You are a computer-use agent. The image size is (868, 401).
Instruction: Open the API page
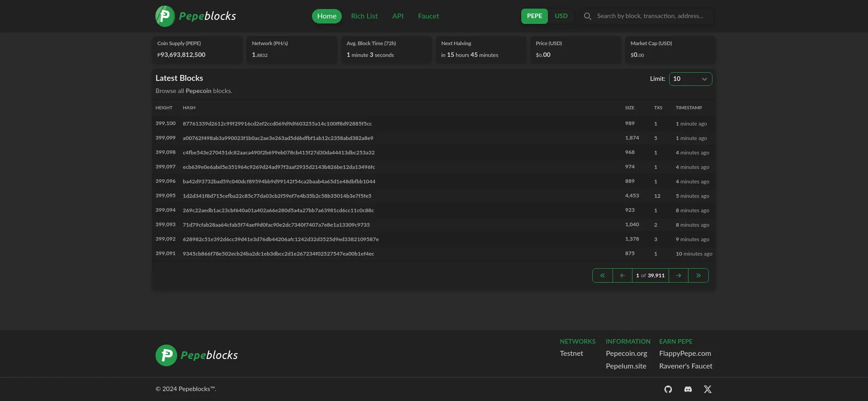pos(398,16)
